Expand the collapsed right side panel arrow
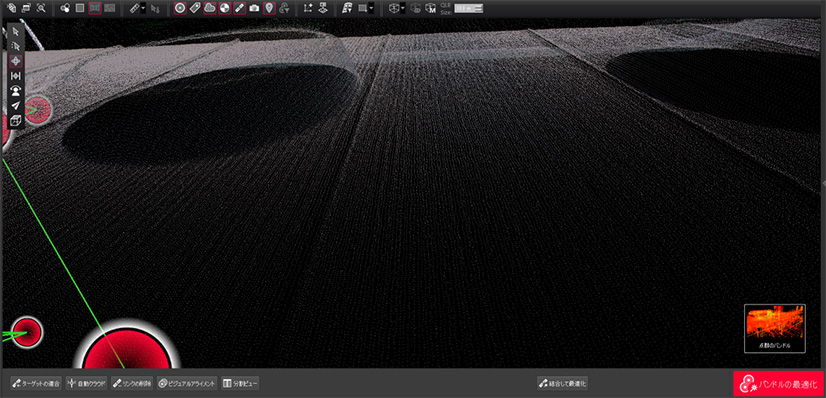The height and width of the screenshot is (398, 826). 823,182
